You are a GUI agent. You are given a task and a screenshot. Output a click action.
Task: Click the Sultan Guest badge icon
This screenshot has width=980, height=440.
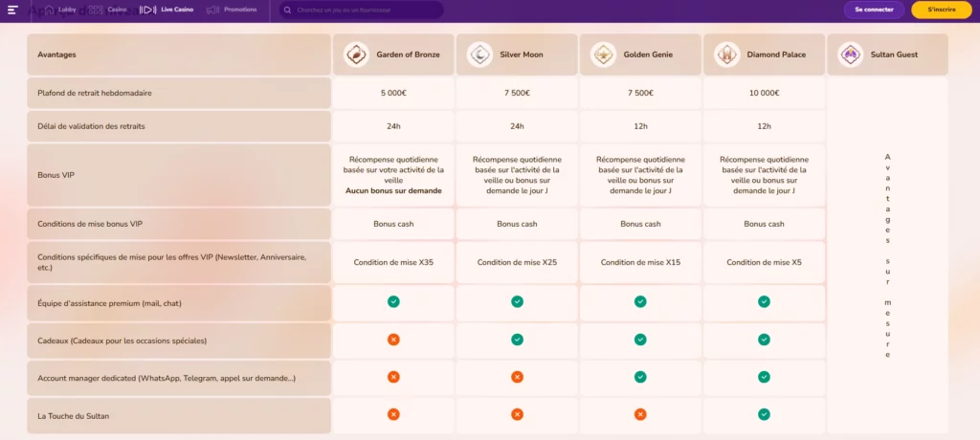[851, 55]
